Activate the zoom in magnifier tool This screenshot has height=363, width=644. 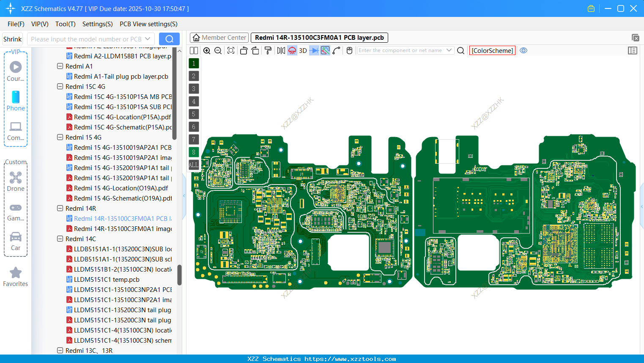coord(207,50)
